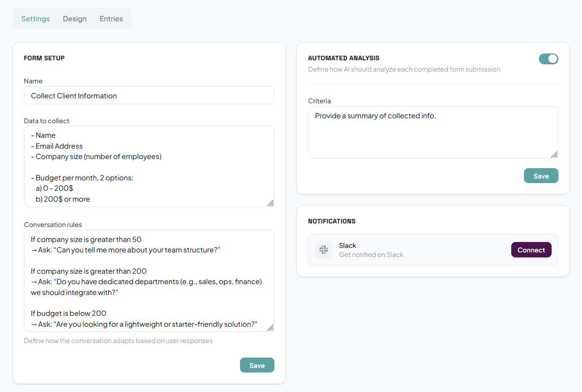The image size is (582, 392).
Task: Disable the Automated Analysis toggle
Action: (x=548, y=59)
